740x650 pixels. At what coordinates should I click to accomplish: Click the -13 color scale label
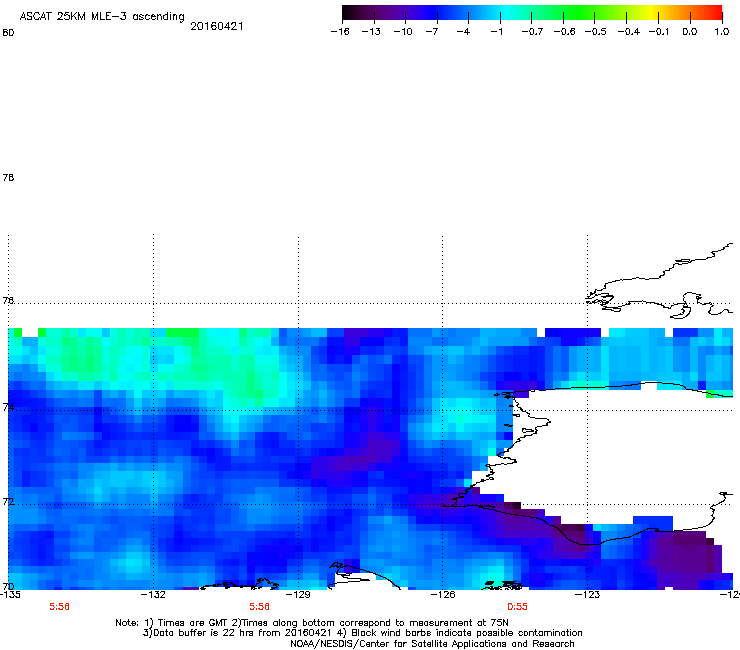371,32
